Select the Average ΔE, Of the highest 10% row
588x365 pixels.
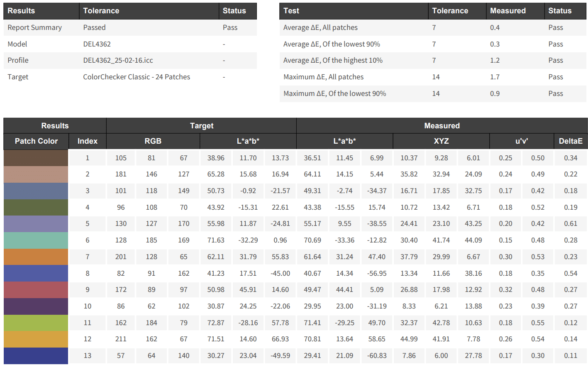333,60
